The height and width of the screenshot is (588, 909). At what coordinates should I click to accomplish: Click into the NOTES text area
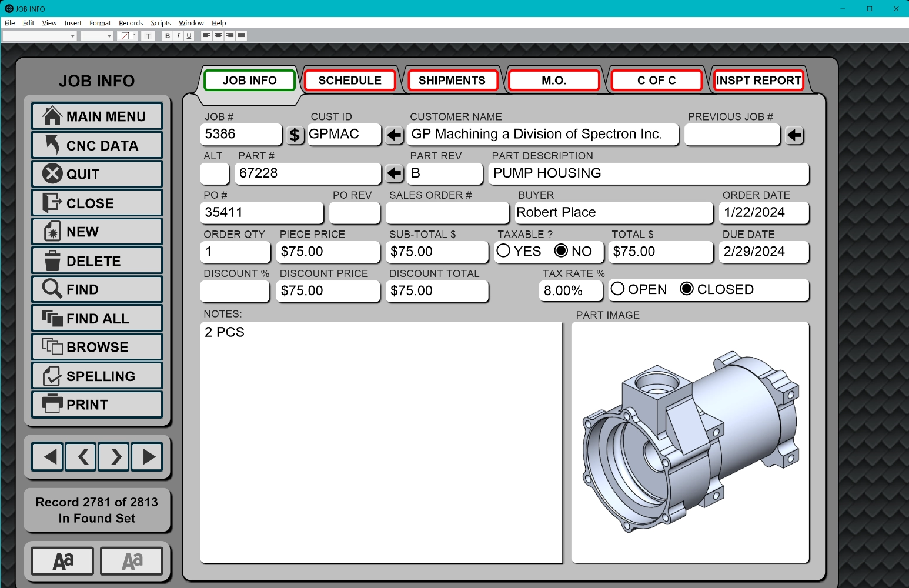tap(381, 441)
